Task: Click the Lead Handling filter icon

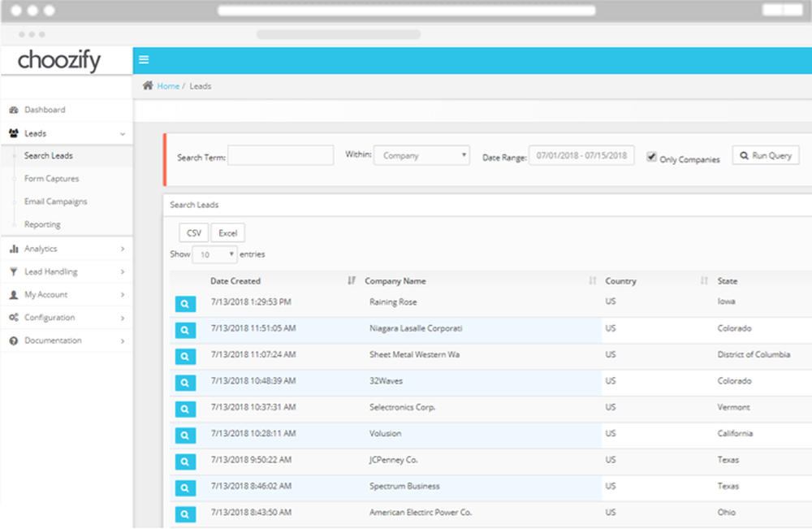Action: pos(13,271)
